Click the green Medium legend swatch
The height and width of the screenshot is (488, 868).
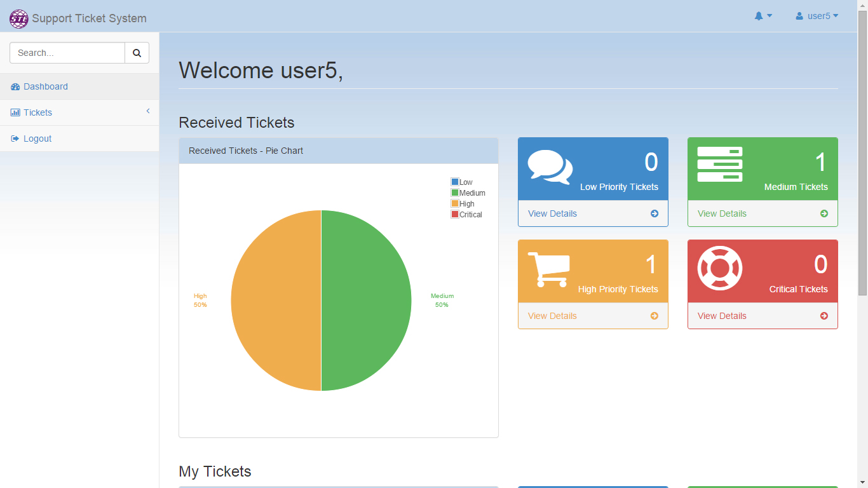[x=455, y=193]
